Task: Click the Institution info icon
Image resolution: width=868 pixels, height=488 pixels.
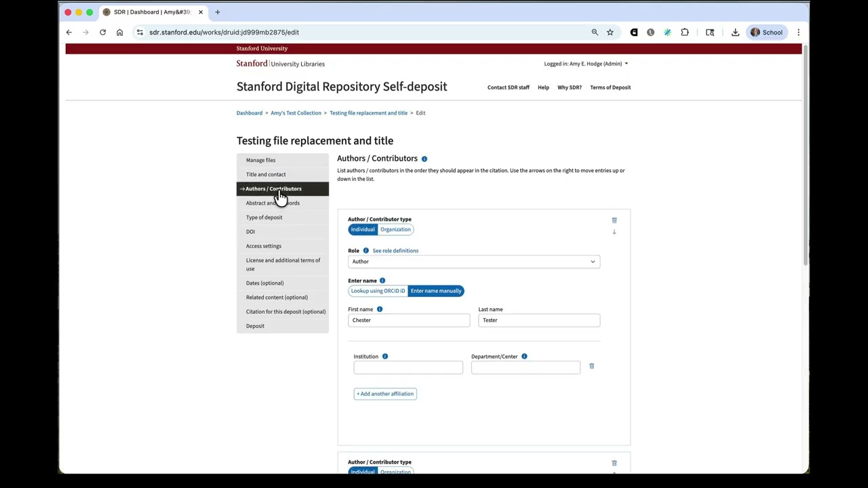Action: pyautogui.click(x=385, y=357)
